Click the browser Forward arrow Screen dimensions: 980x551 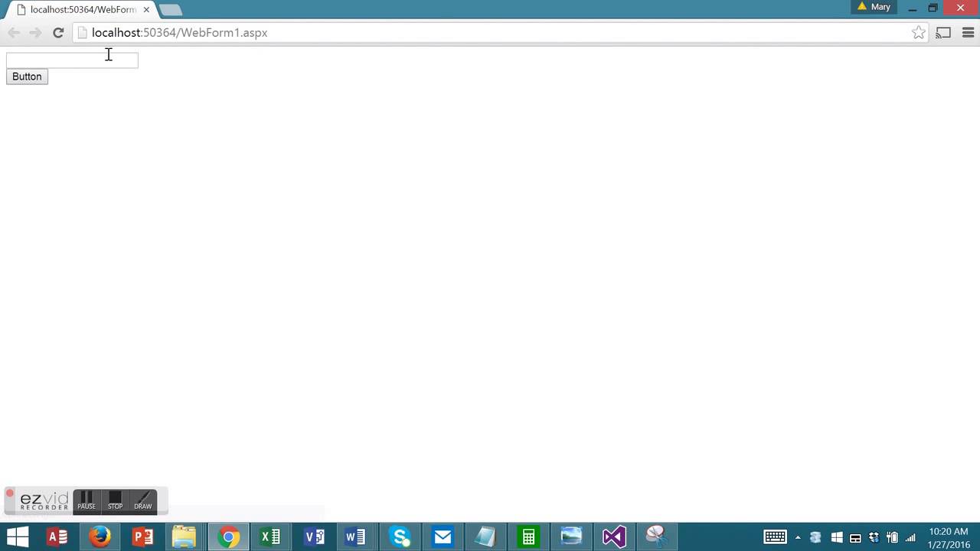35,33
